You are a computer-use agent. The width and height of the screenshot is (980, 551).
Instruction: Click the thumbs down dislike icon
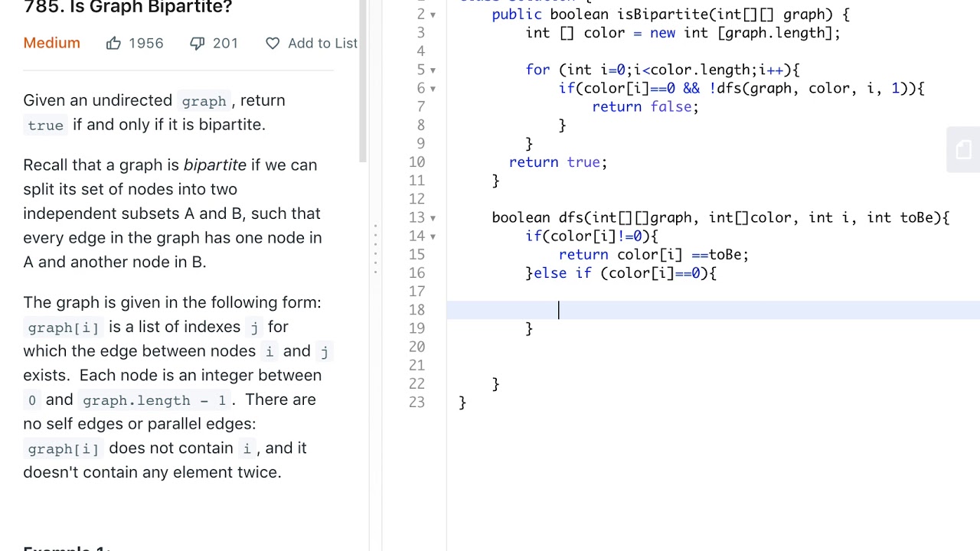(x=197, y=43)
